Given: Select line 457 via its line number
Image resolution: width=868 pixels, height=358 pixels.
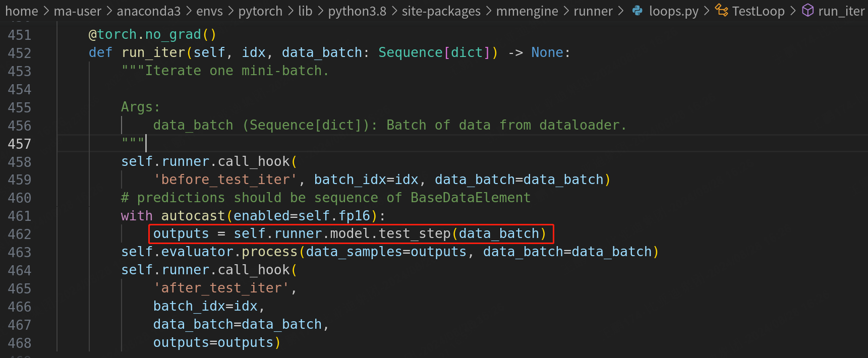Looking at the screenshot, I should pyautogui.click(x=20, y=144).
